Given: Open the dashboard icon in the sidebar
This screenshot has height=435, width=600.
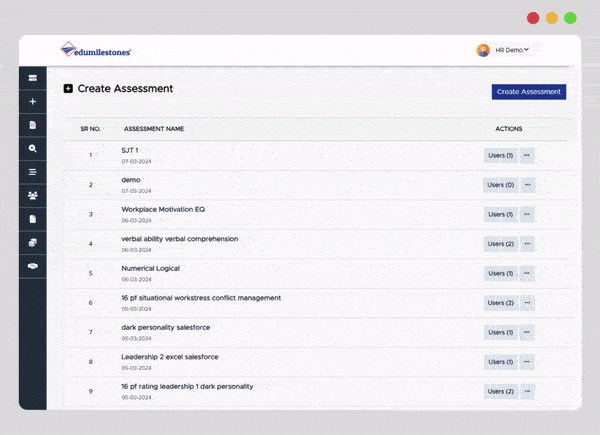Looking at the screenshot, I should click(32, 78).
